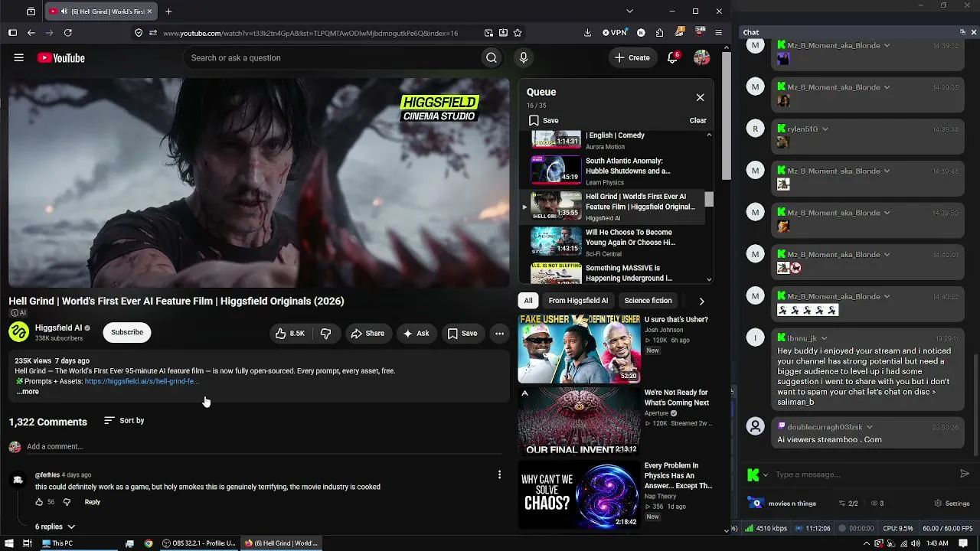This screenshot has width=980, height=551.
Task: Reload the page in the browser
Action: click(68, 33)
